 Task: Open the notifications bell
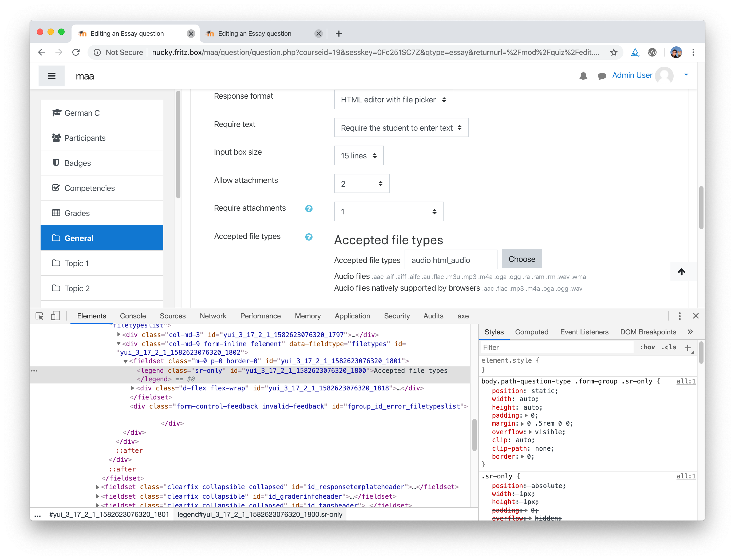coord(583,76)
